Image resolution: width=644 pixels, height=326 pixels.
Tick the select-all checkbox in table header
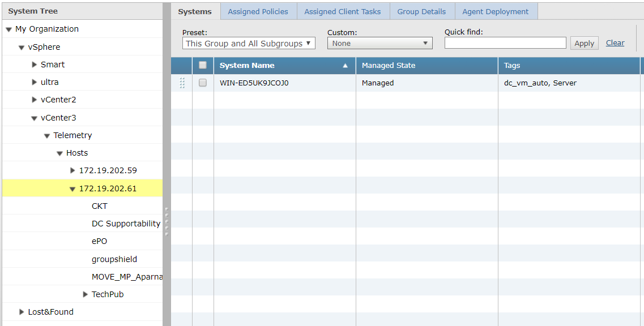(202, 65)
